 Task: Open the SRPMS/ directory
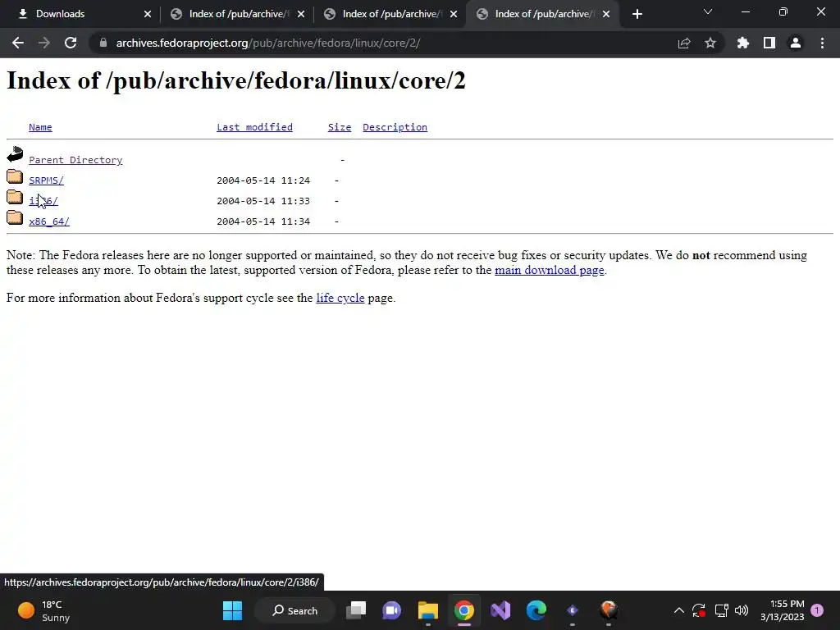(x=46, y=180)
